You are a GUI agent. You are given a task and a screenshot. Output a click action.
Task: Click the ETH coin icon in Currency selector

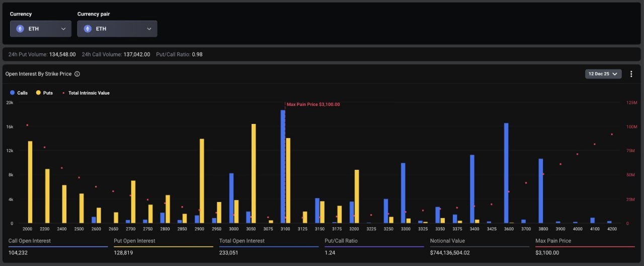pyautogui.click(x=20, y=29)
